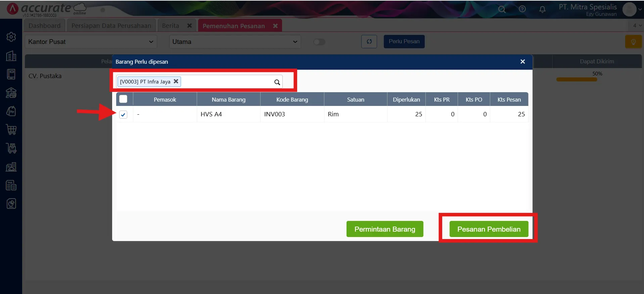Screen dimensions: 644x294
Task: Open the notifications bell
Action: 542,9
